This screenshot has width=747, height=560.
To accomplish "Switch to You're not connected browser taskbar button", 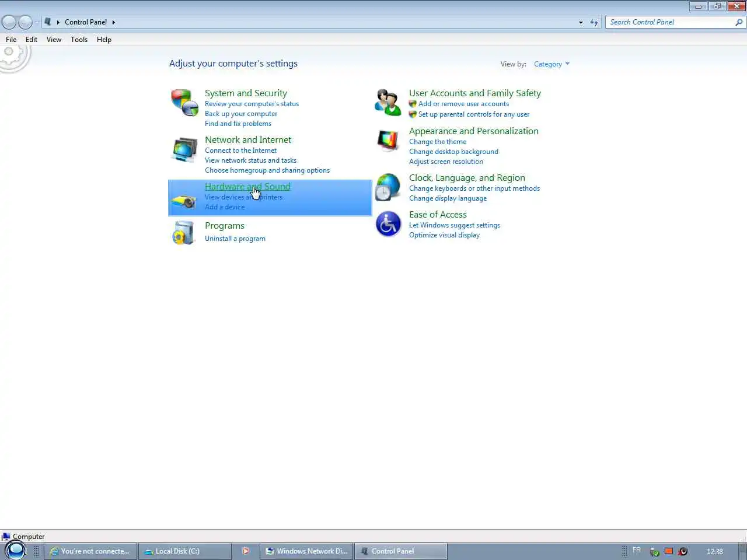I will pyautogui.click(x=91, y=551).
